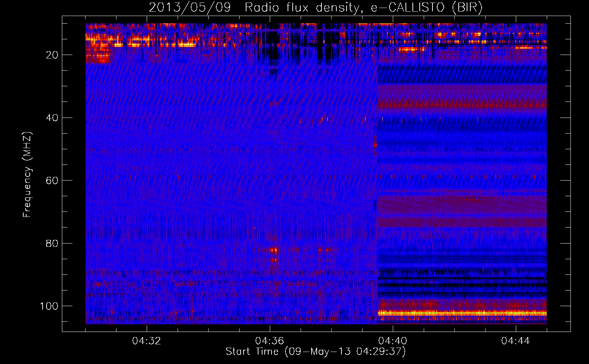Select the 04:40 time tick label
This screenshot has width=589, height=364.
[x=392, y=341]
